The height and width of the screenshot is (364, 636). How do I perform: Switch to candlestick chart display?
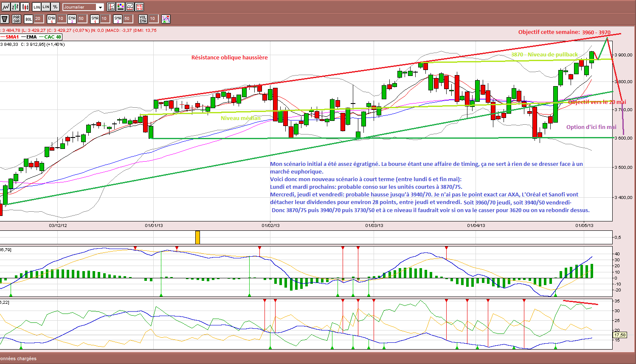[25, 7]
